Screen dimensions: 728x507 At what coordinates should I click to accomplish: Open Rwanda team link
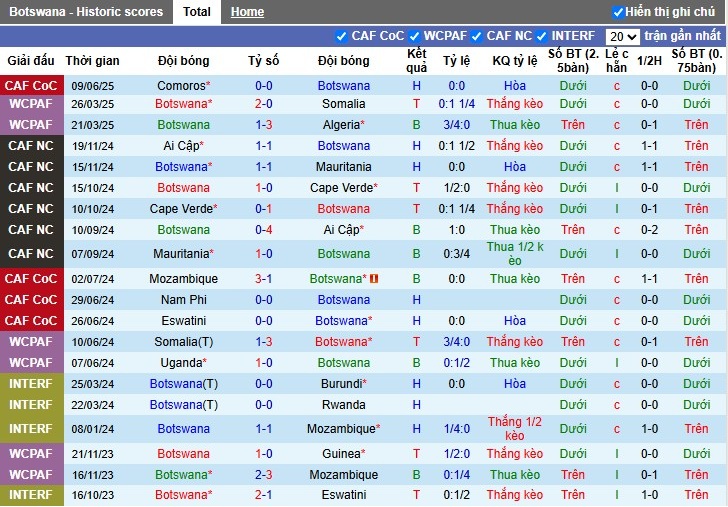(344, 404)
